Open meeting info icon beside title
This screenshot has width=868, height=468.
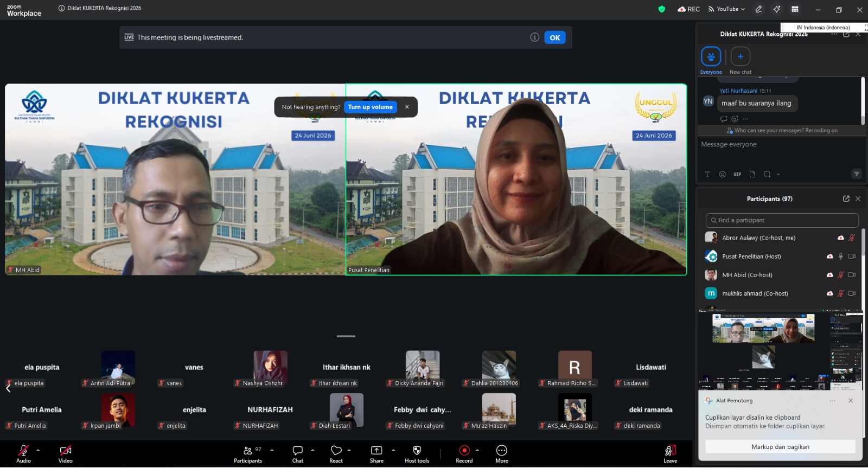click(x=61, y=8)
